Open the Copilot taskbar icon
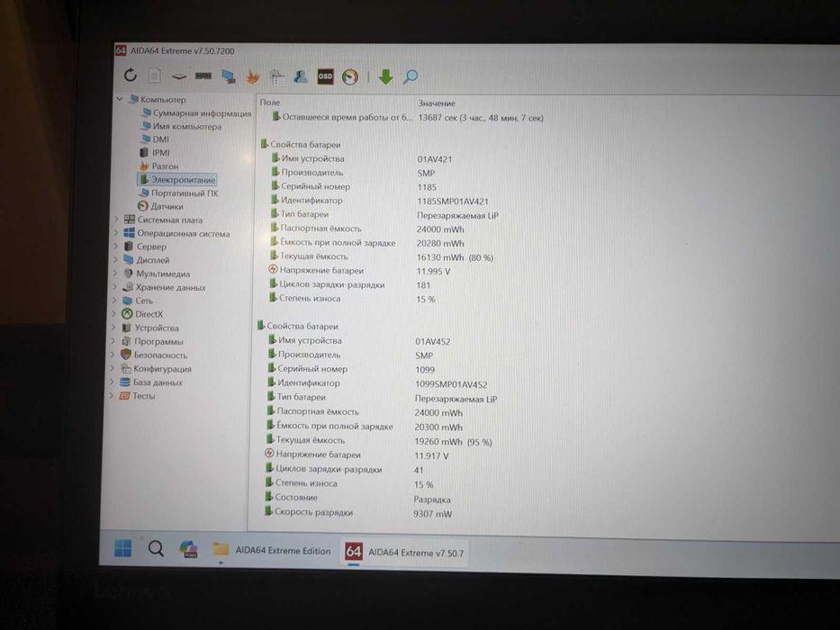This screenshot has width=840, height=630. 188,549
